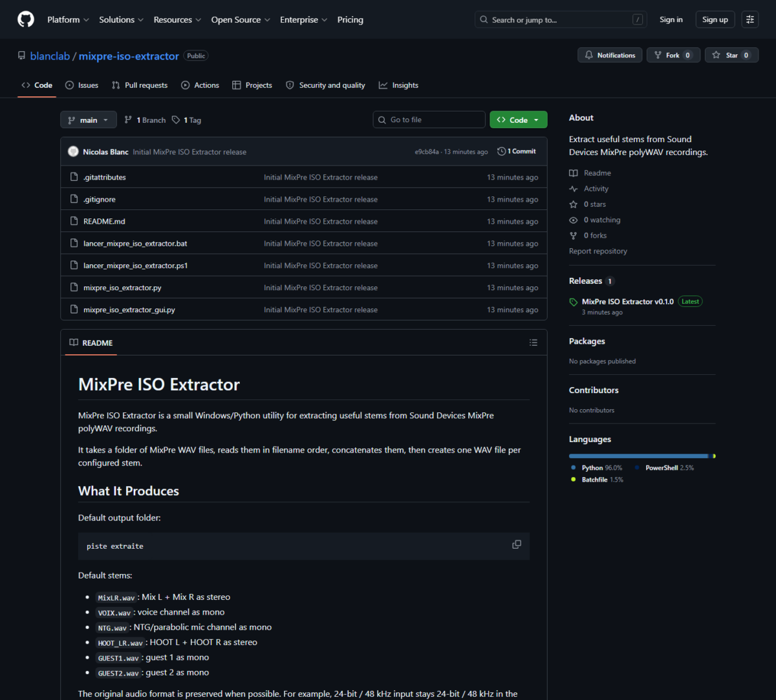
Task: Switch to the Issues tab
Action: tap(82, 85)
